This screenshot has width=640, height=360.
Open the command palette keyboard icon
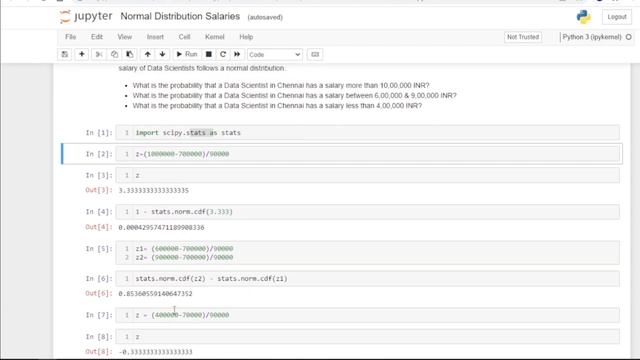[315, 54]
